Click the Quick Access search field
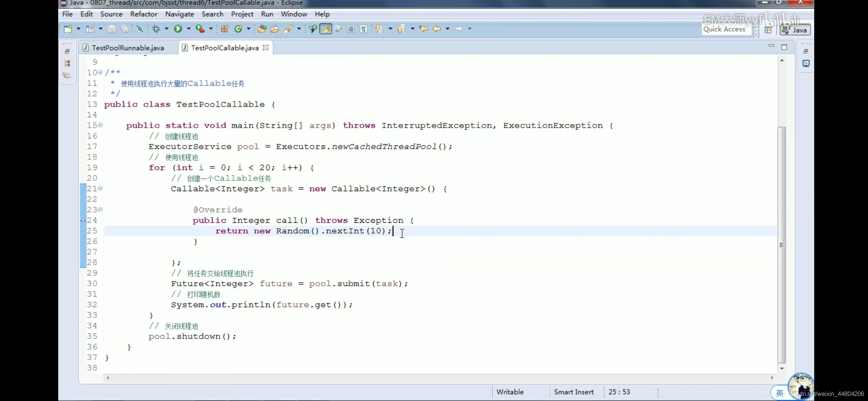The image size is (868, 401). coord(724,29)
